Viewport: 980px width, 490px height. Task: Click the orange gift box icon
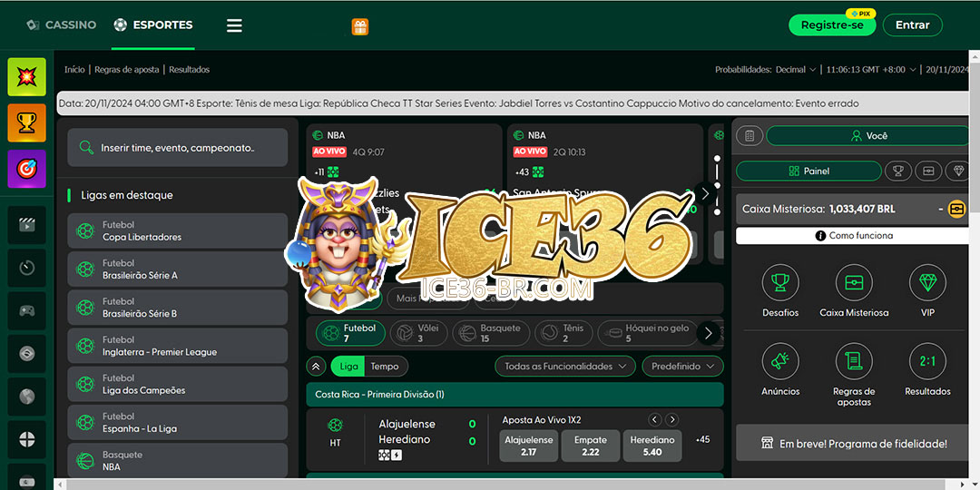point(360,26)
